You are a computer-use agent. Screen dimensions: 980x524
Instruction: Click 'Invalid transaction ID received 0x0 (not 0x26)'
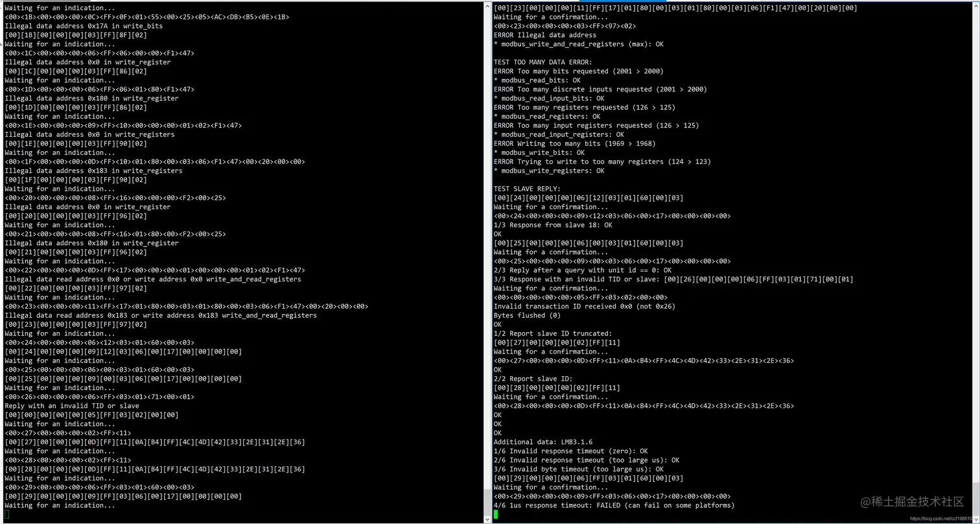click(585, 306)
